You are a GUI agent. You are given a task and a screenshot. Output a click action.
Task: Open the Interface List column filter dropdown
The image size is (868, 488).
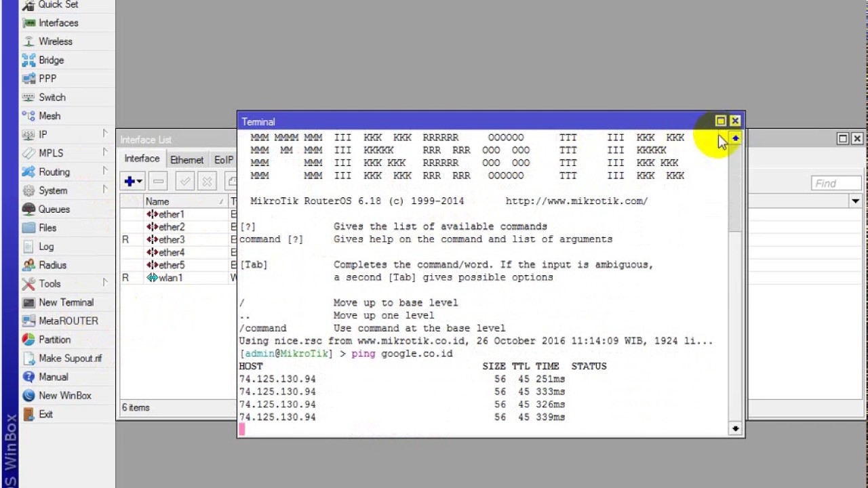[855, 201]
